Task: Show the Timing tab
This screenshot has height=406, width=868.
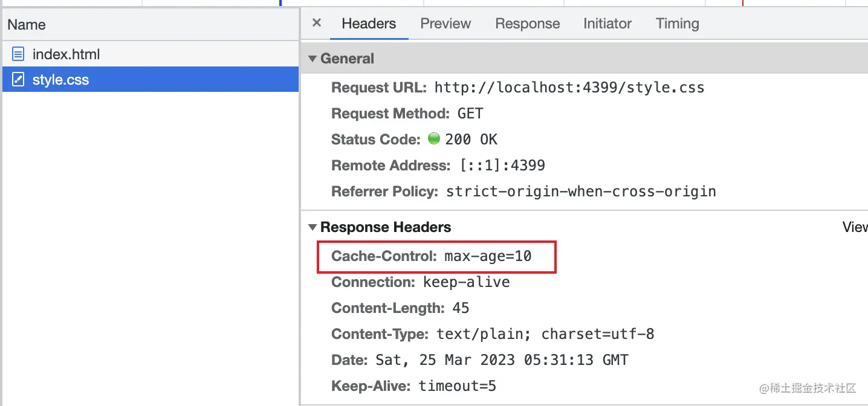Action: click(x=677, y=24)
